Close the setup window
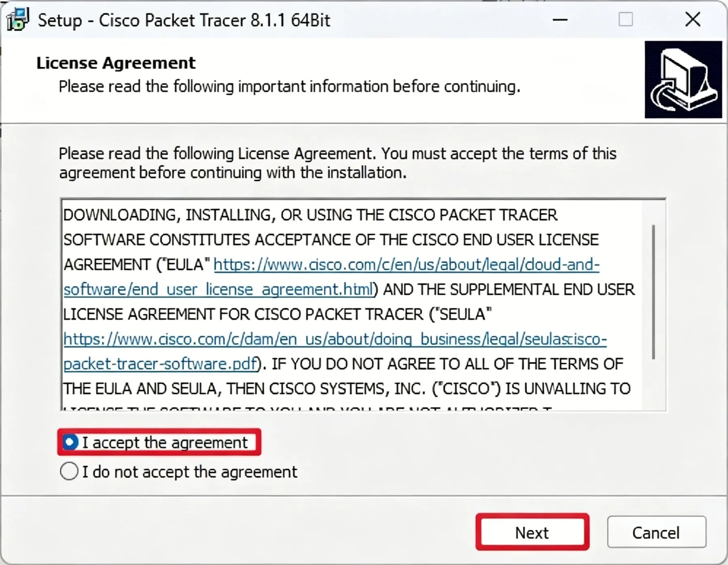728x565 pixels. [693, 19]
